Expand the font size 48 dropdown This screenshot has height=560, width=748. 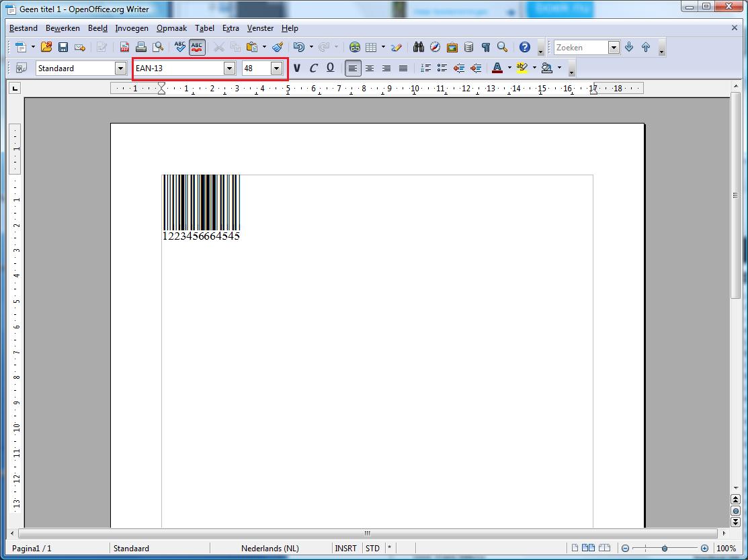tap(276, 68)
